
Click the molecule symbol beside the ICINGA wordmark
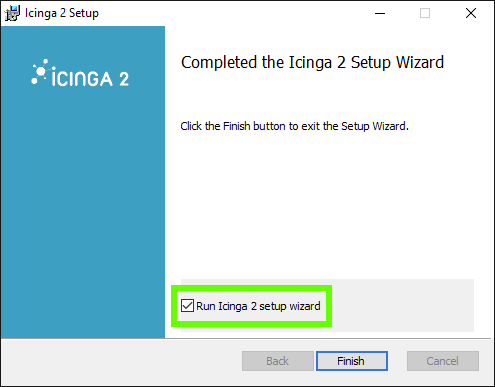[40, 71]
